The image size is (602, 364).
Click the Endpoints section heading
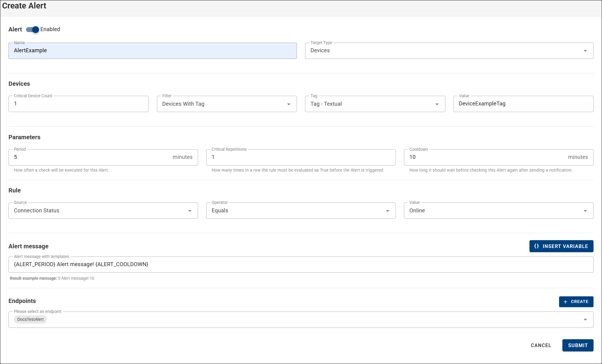pyautogui.click(x=22, y=301)
